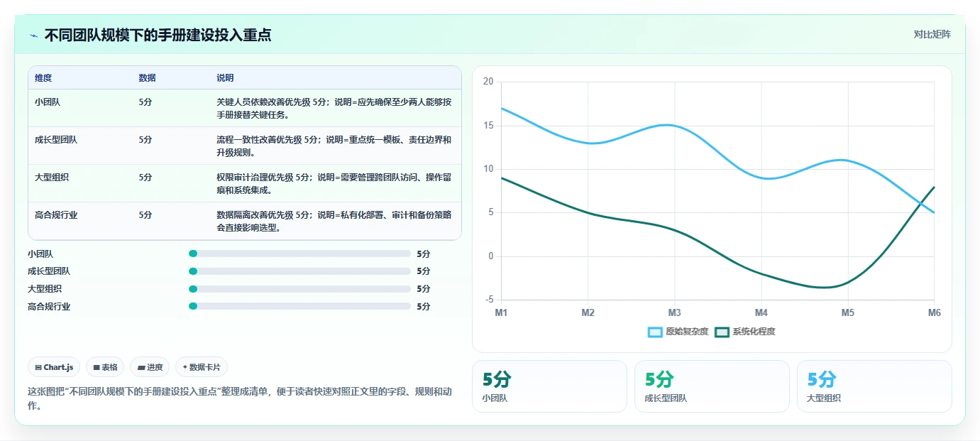Click the 原始复杂度 legend text
This screenshot has height=441, width=980.
(x=687, y=332)
